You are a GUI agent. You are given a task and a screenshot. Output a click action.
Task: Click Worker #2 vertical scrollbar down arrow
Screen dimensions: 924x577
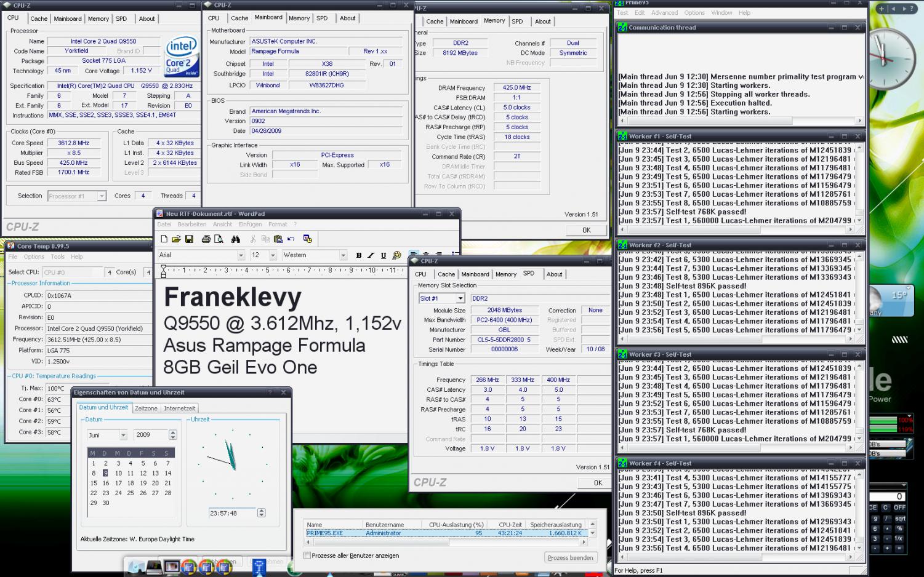click(859, 330)
